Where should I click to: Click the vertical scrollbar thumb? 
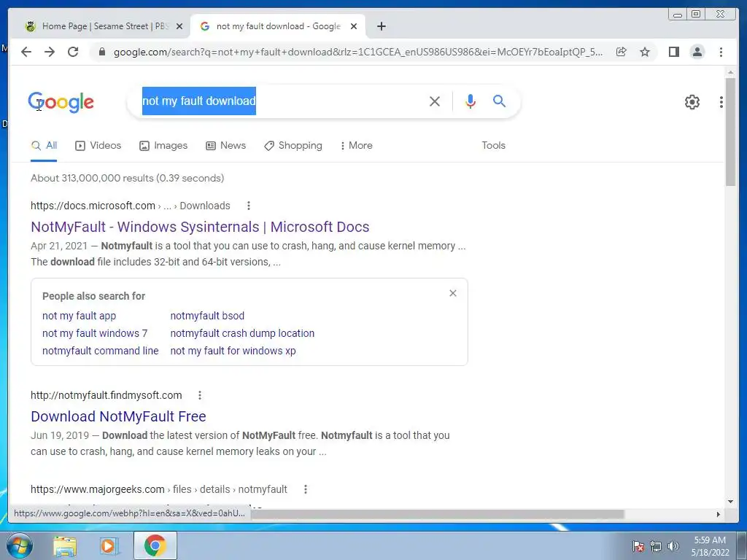730,132
